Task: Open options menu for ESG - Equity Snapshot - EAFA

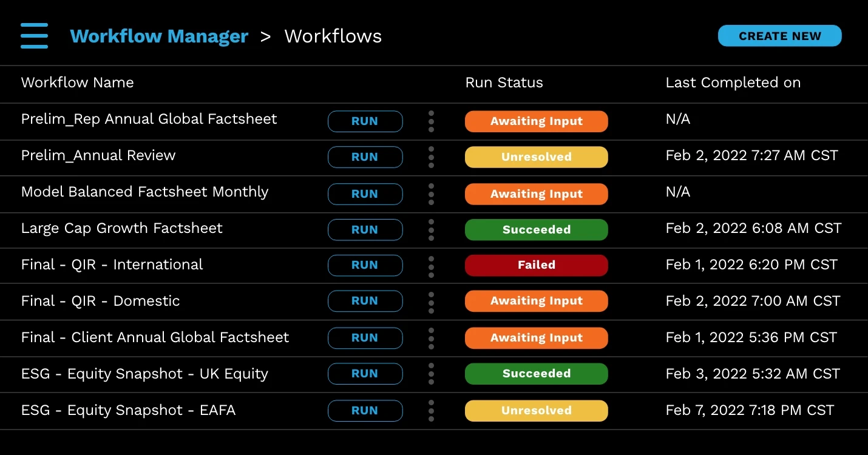Action: [431, 410]
